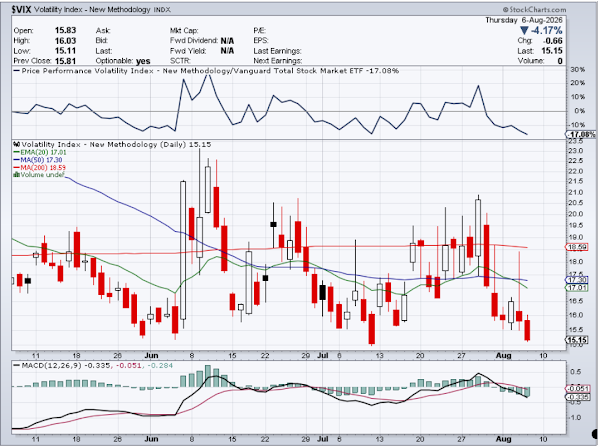Click the Last Earnings label
The image size is (600, 448).
point(277,51)
